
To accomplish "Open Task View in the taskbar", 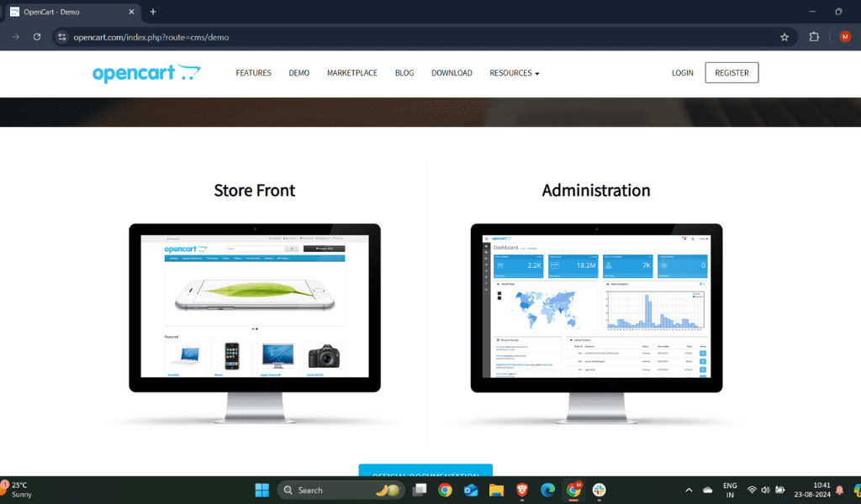I will [420, 490].
